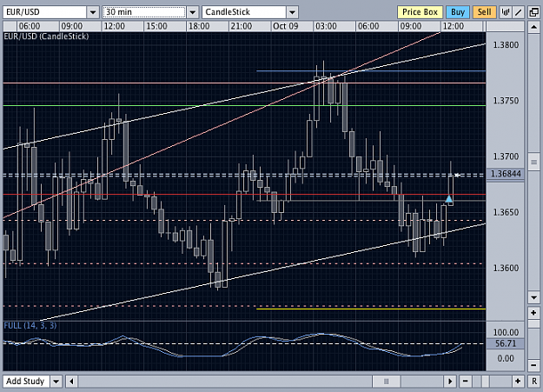
Task: Click the 1.3800 price axis label
Action: (x=506, y=45)
